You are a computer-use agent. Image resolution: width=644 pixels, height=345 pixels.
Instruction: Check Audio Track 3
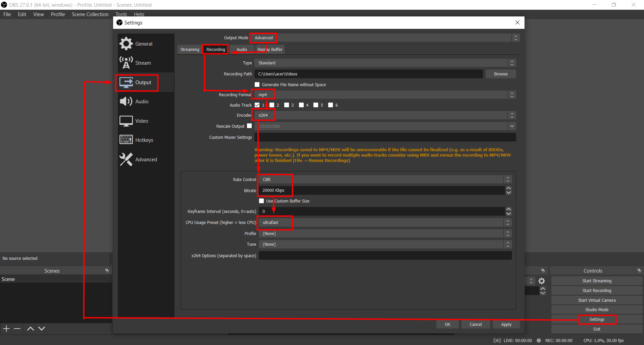287,105
